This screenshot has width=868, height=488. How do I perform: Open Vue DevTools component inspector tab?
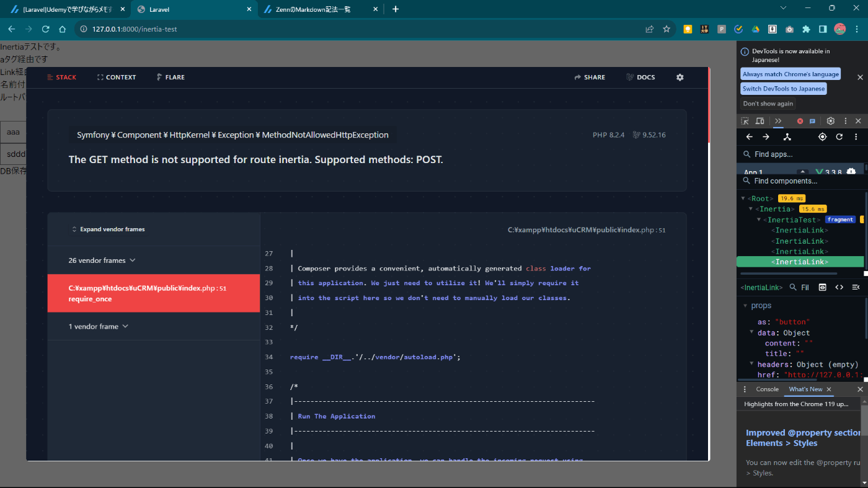787,137
